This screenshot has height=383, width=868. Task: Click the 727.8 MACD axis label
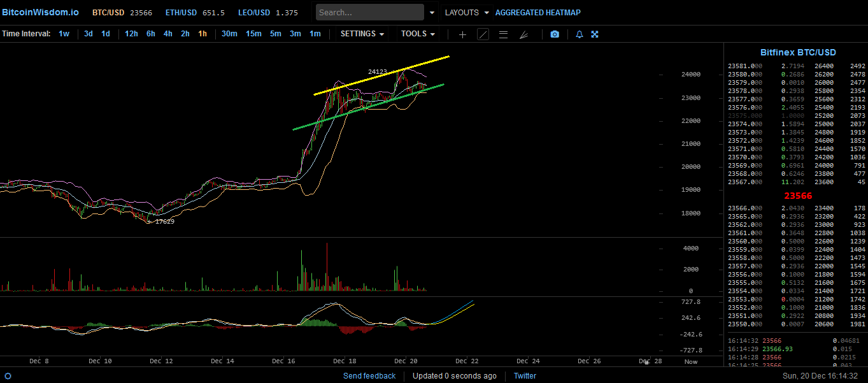click(690, 302)
